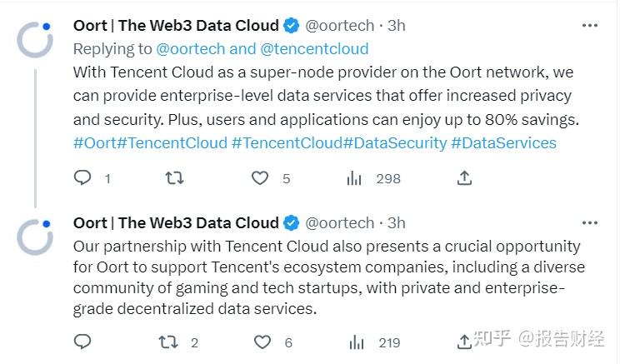Open @tencentcloud mention link

click(314, 49)
